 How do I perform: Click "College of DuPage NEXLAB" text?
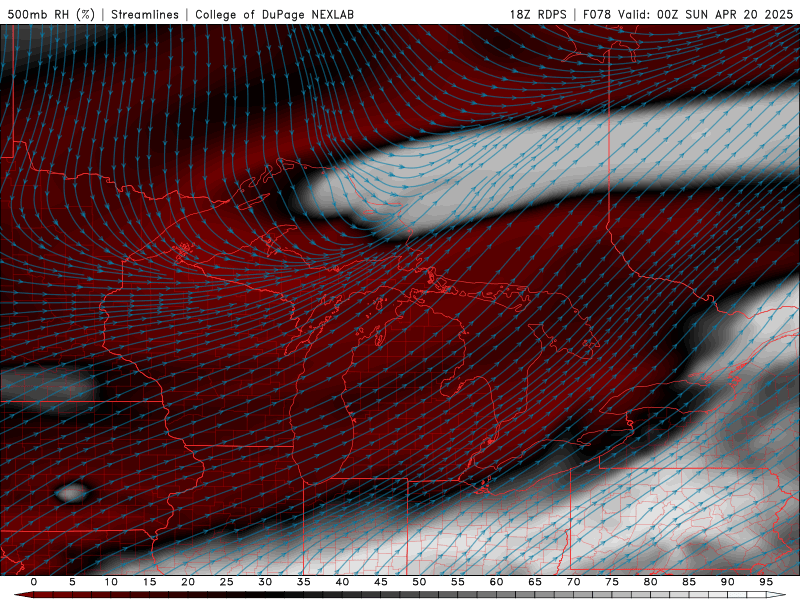click(274, 14)
